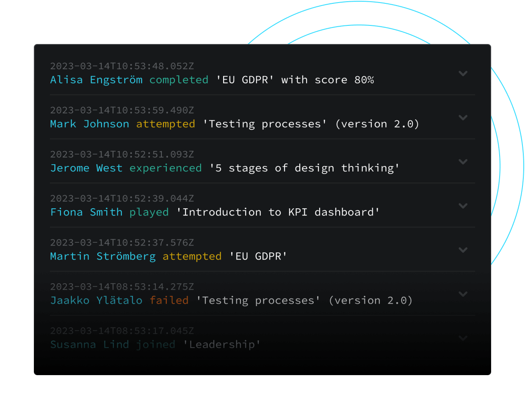The height and width of the screenshot is (420, 525).
Task: Click 'Testing processes' in Mark Johnson's row
Action: tap(265, 124)
